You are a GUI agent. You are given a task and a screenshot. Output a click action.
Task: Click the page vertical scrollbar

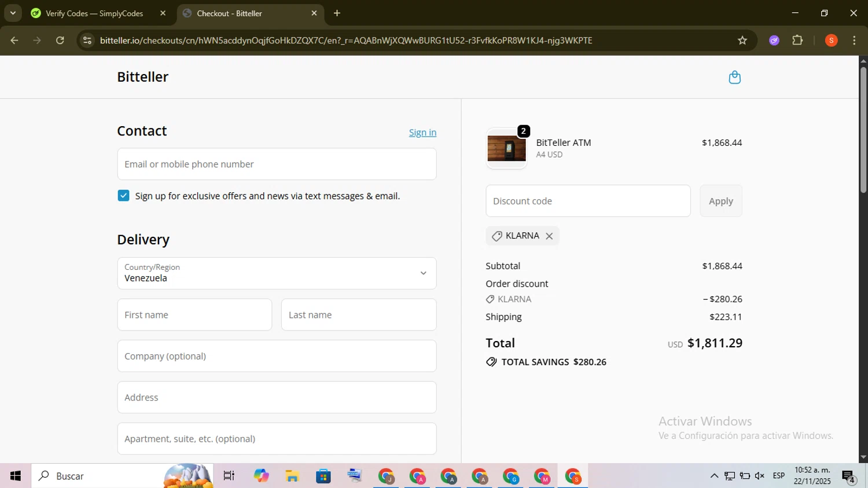[863, 130]
